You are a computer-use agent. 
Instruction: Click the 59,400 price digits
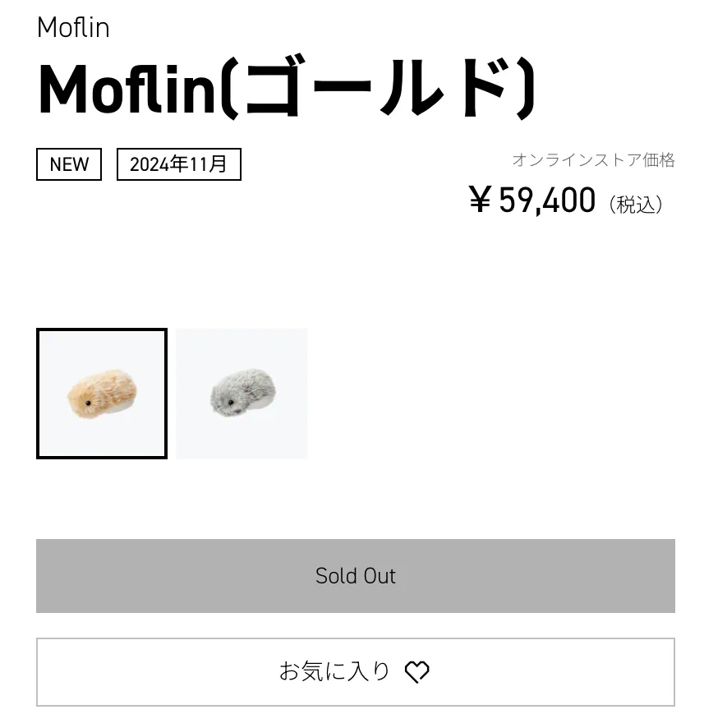click(x=547, y=200)
